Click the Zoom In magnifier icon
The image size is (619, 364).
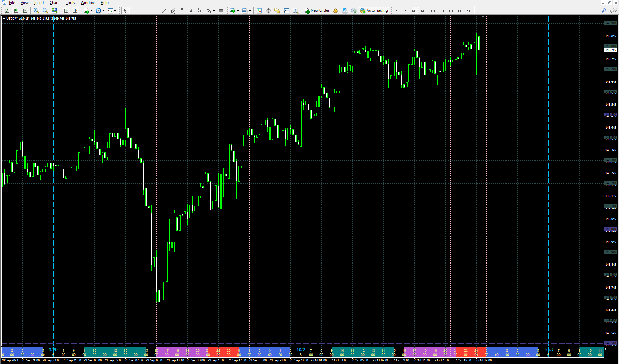pyautogui.click(x=36, y=11)
